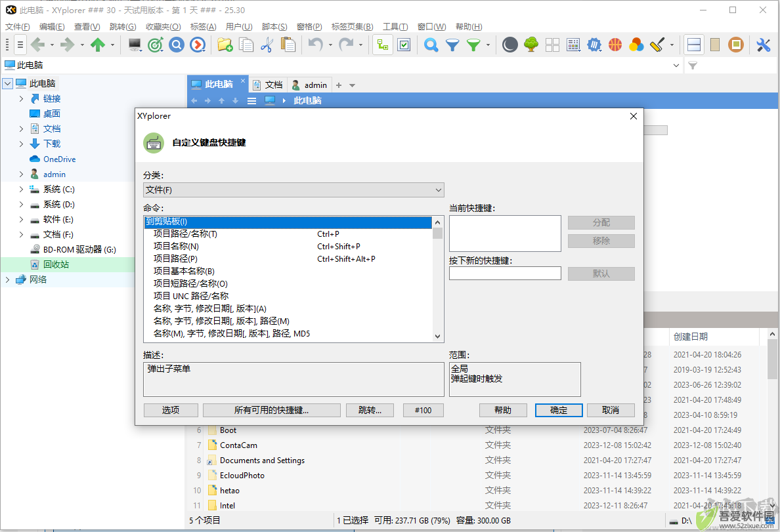Toggle the Dual Pane layout icon

pyautogui.click(x=694, y=45)
